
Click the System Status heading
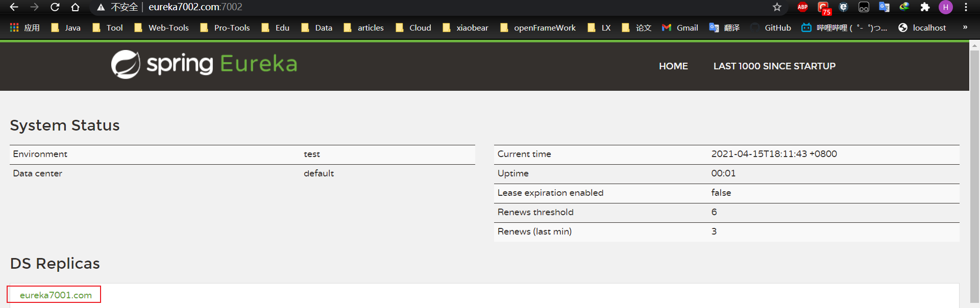pyautogui.click(x=65, y=125)
